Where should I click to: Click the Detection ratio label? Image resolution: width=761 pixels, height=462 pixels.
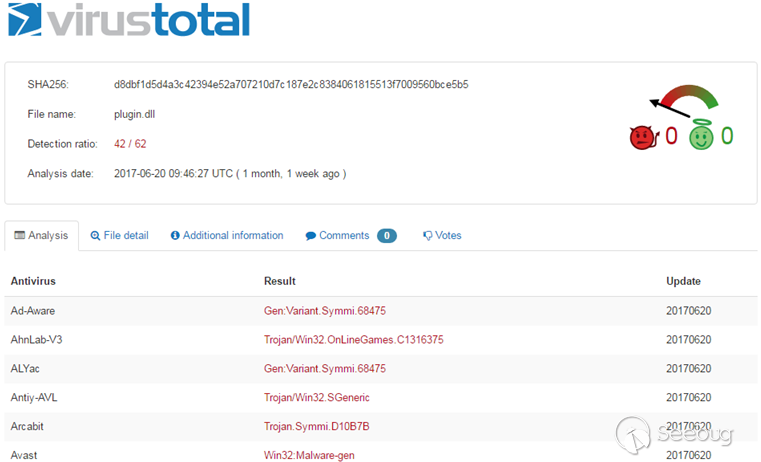[62, 144]
